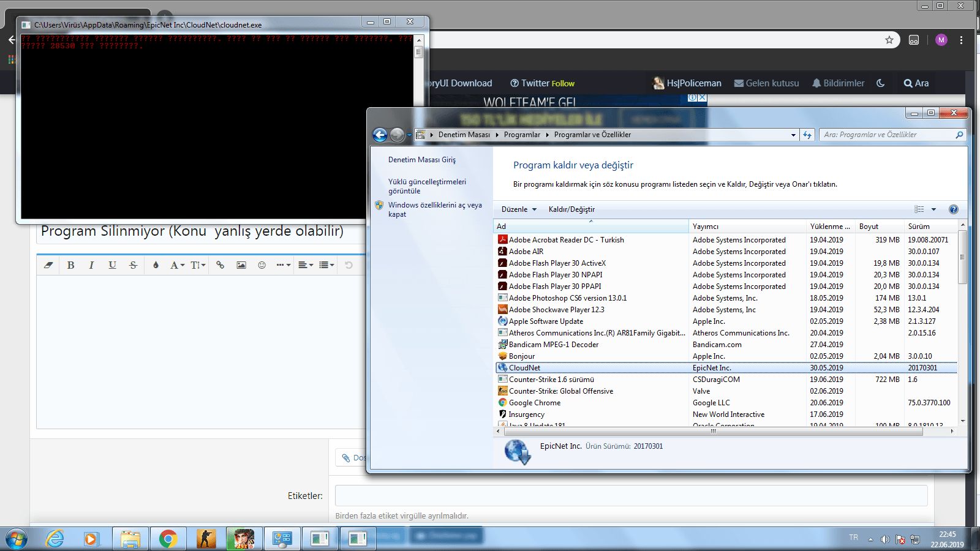Sort programs by the Boyut column header
Image resolution: width=980 pixels, height=551 pixels.
[880, 227]
